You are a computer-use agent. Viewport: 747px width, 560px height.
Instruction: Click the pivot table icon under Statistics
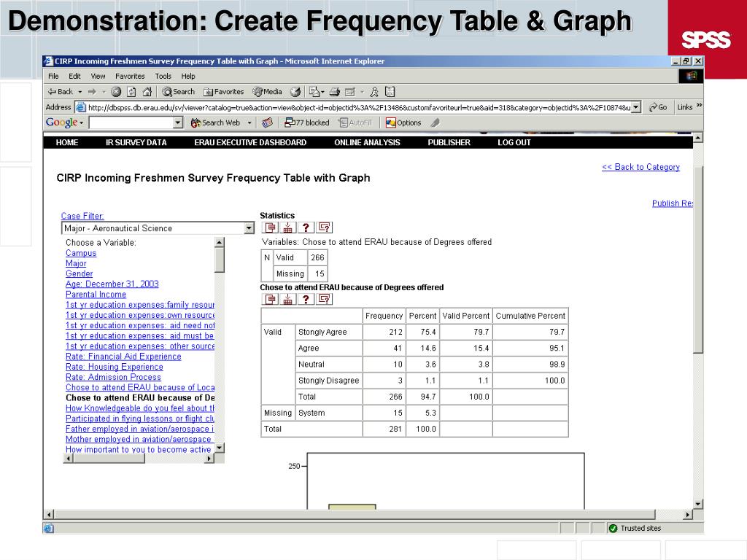[x=270, y=227]
